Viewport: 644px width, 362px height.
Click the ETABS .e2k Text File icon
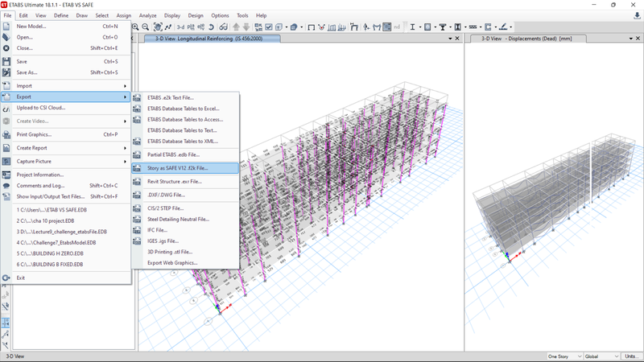tap(137, 97)
